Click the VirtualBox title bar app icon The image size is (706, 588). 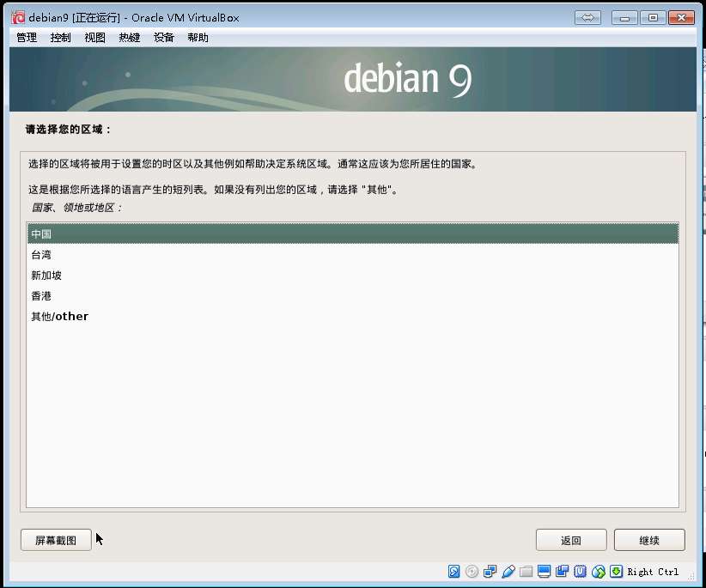click(18, 17)
